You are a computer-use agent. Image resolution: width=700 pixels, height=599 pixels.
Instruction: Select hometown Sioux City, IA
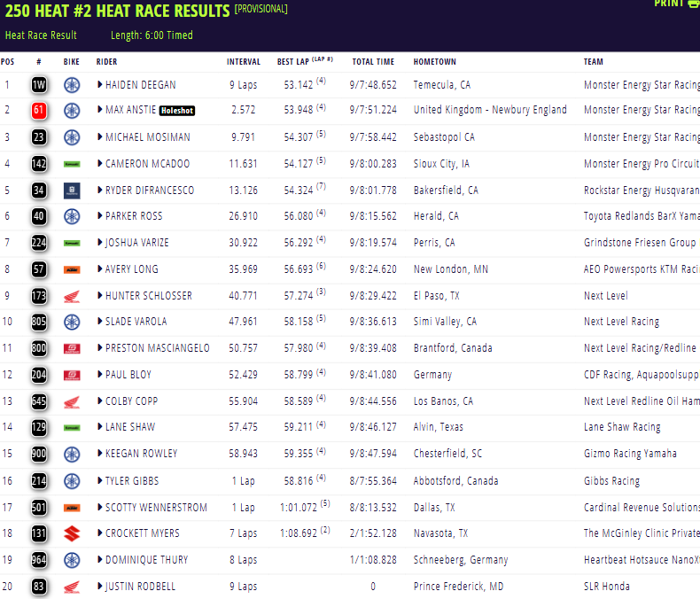[x=441, y=164]
